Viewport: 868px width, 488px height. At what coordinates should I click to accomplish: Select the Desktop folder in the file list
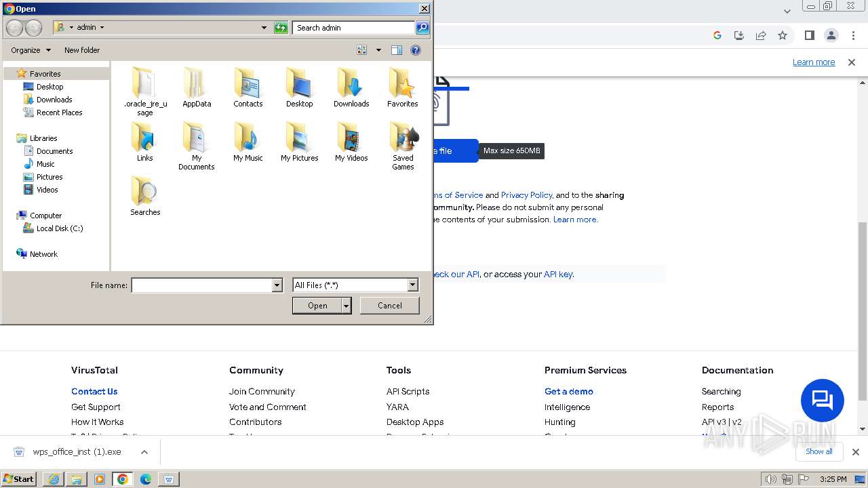(x=299, y=87)
